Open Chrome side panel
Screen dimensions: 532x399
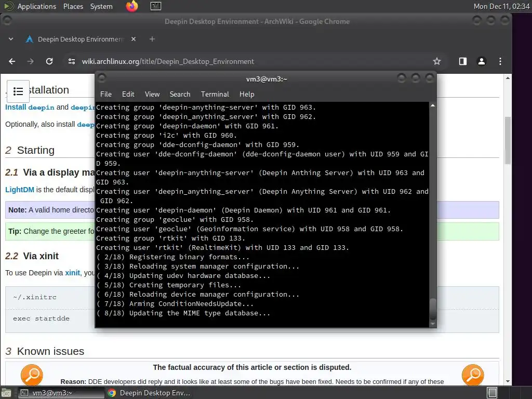(x=463, y=61)
